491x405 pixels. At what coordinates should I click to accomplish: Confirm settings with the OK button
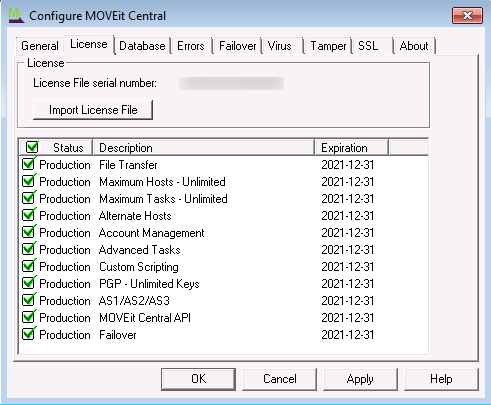click(x=198, y=379)
